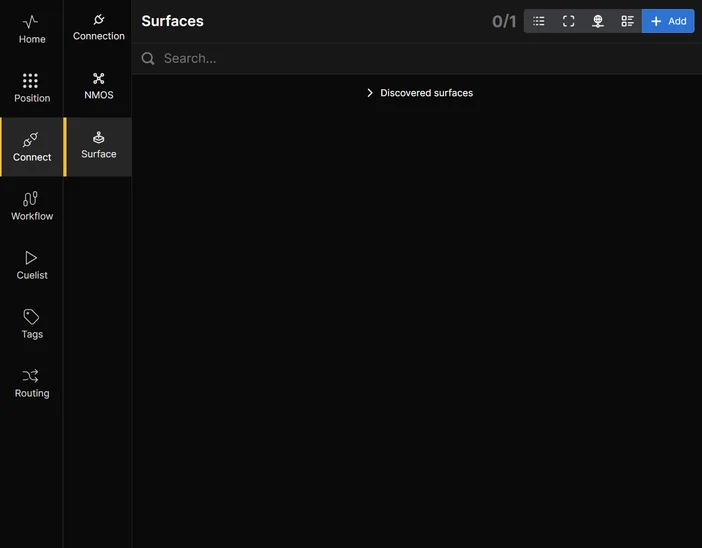
Task: Select the Connect sidebar item
Action: click(x=32, y=147)
